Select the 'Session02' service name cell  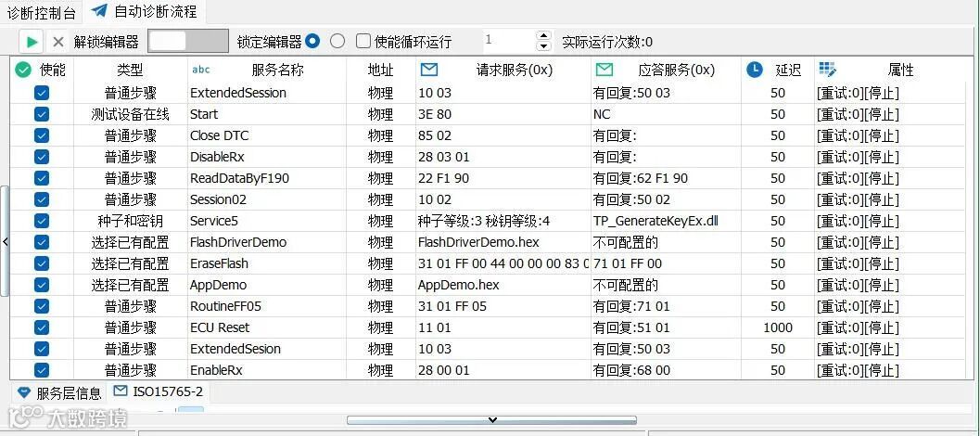267,199
